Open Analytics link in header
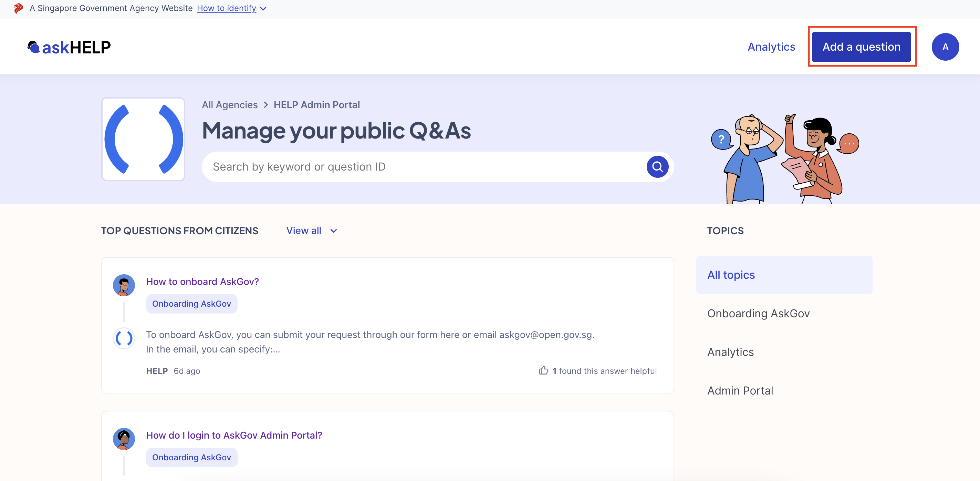This screenshot has height=481, width=980. 771,47
